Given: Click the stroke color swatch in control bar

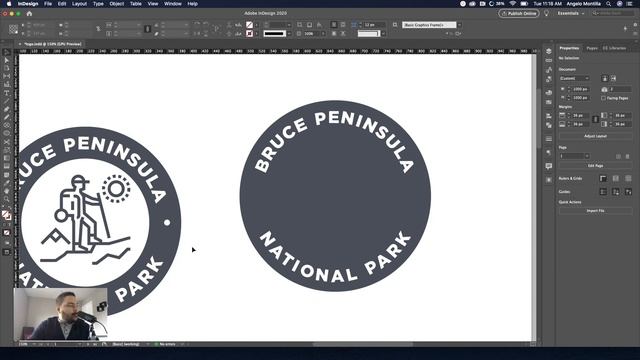Looking at the screenshot, I should click(249, 33).
